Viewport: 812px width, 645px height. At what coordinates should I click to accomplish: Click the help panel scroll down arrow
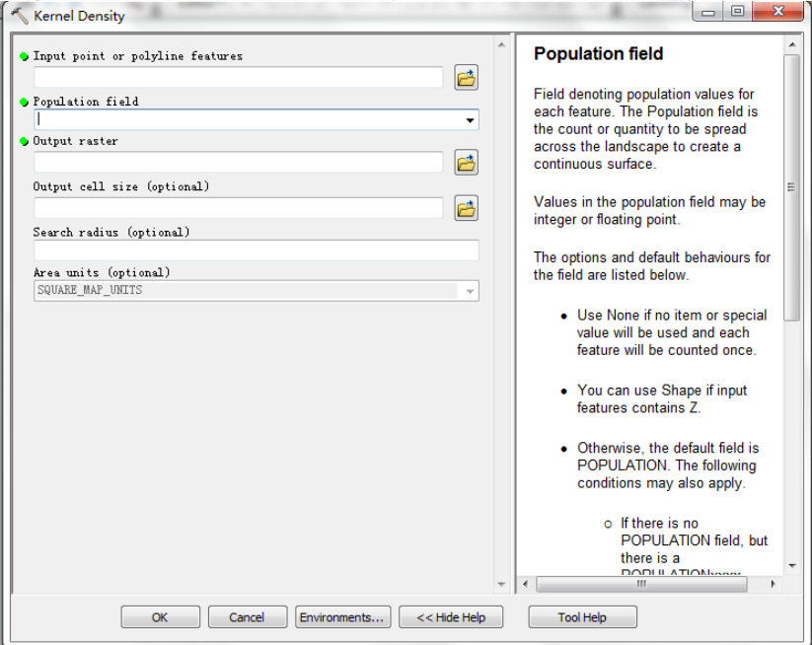[791, 566]
